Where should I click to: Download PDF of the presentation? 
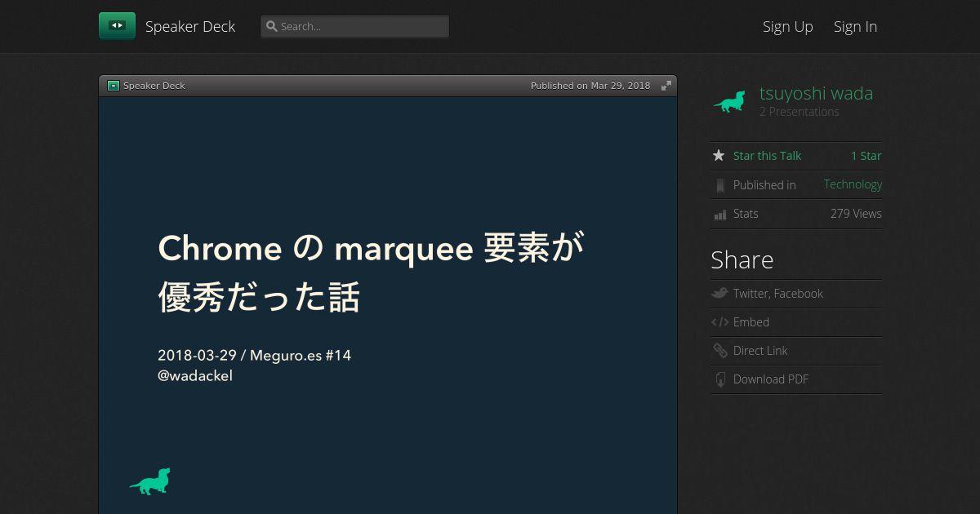coord(771,379)
